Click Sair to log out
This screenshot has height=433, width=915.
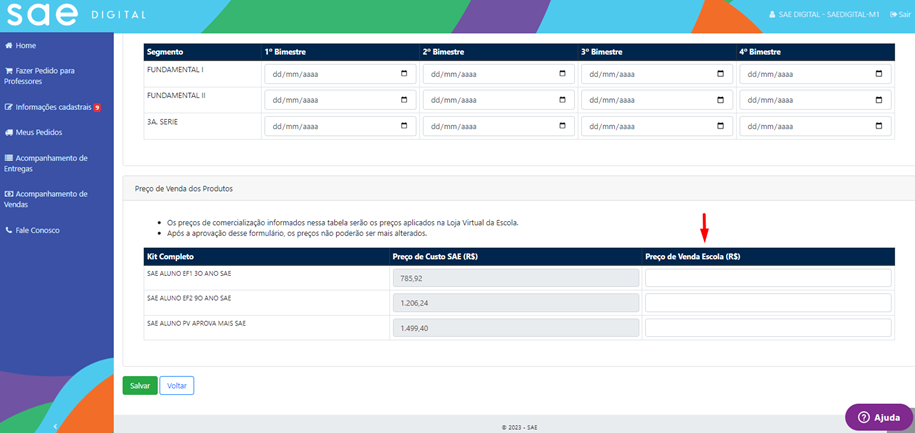900,15
